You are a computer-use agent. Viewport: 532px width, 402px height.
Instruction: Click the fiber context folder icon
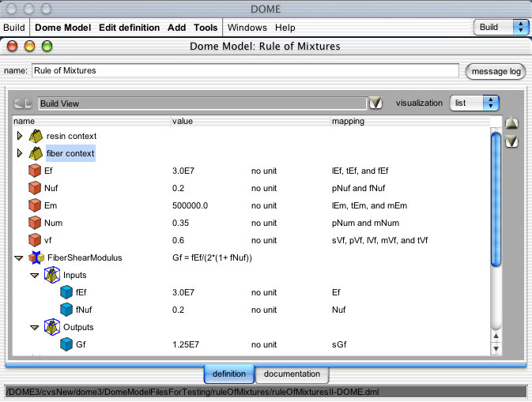click(36, 153)
